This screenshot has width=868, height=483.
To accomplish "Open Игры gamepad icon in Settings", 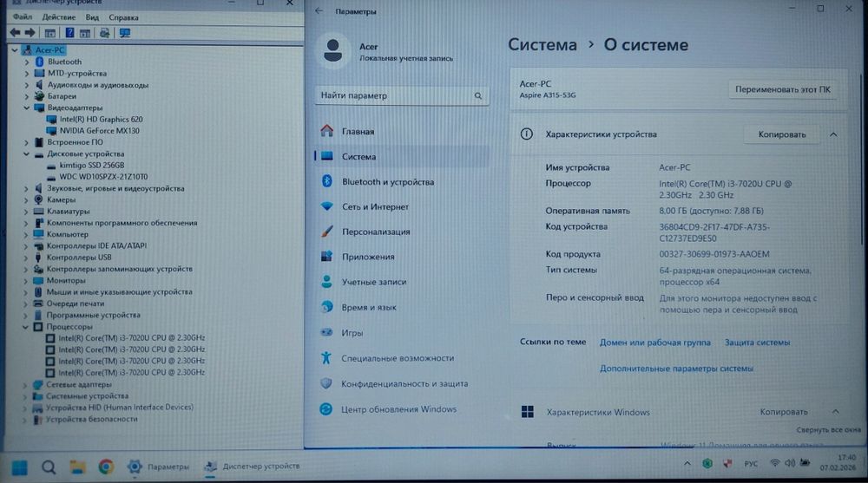I will [x=326, y=332].
